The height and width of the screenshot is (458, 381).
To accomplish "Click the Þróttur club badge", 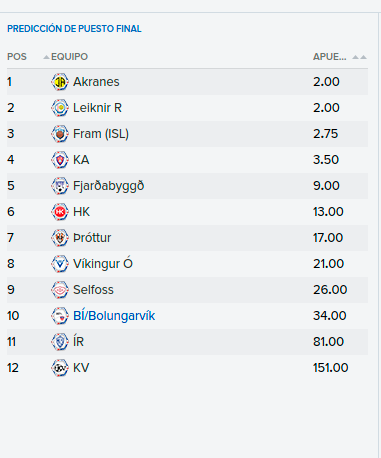I will pyautogui.click(x=60, y=238).
